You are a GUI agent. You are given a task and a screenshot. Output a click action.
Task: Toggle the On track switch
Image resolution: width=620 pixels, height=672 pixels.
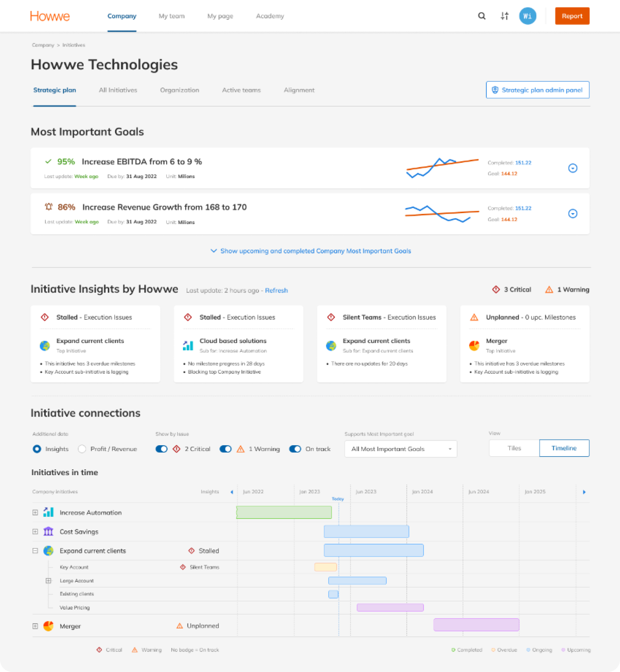[x=295, y=449]
